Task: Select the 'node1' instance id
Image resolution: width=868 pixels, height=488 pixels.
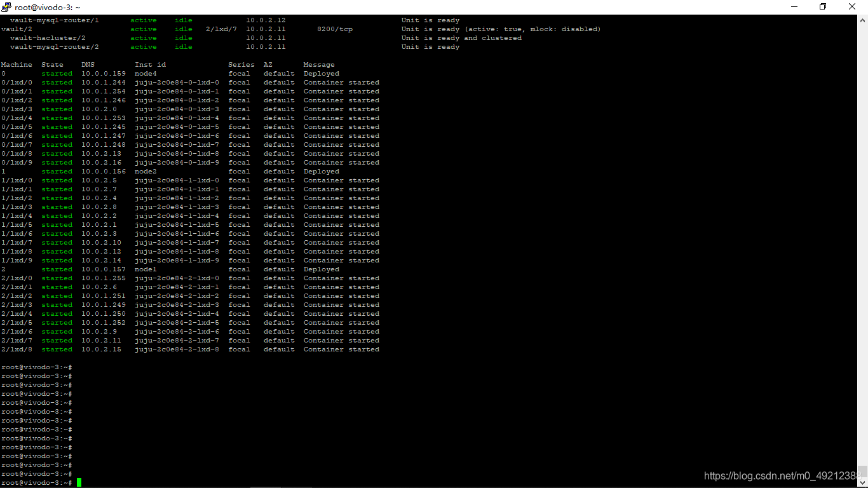Action: (x=146, y=269)
